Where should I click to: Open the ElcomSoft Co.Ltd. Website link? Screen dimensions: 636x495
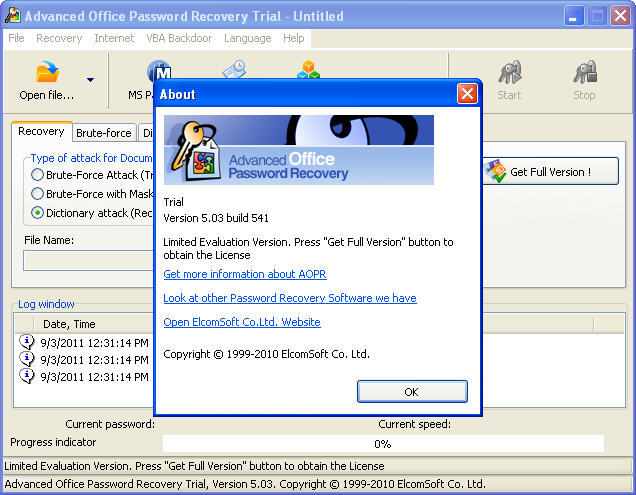(242, 322)
